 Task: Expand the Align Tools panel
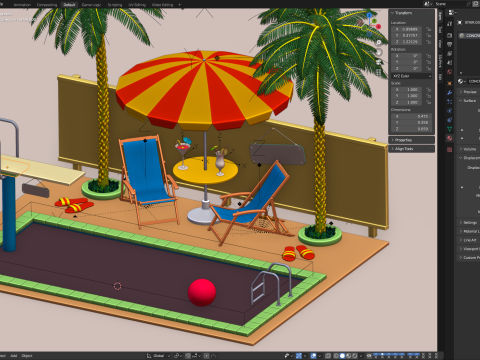coord(411,149)
